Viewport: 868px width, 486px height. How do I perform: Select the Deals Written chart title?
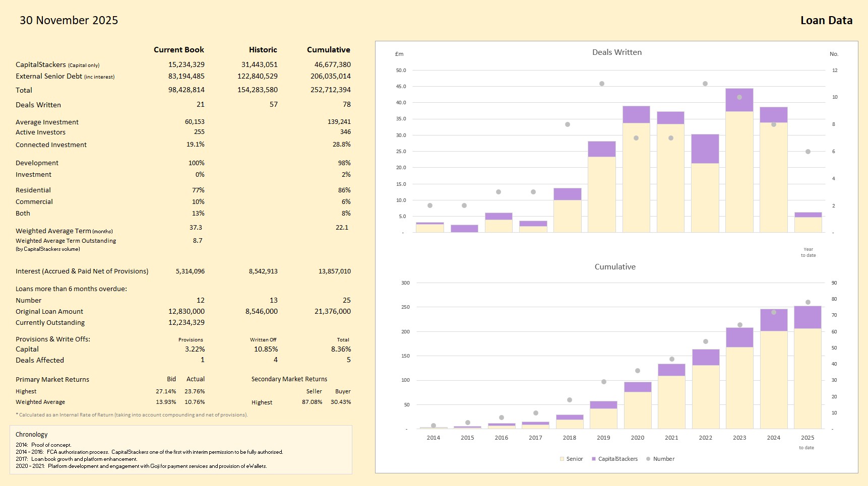[x=616, y=52]
